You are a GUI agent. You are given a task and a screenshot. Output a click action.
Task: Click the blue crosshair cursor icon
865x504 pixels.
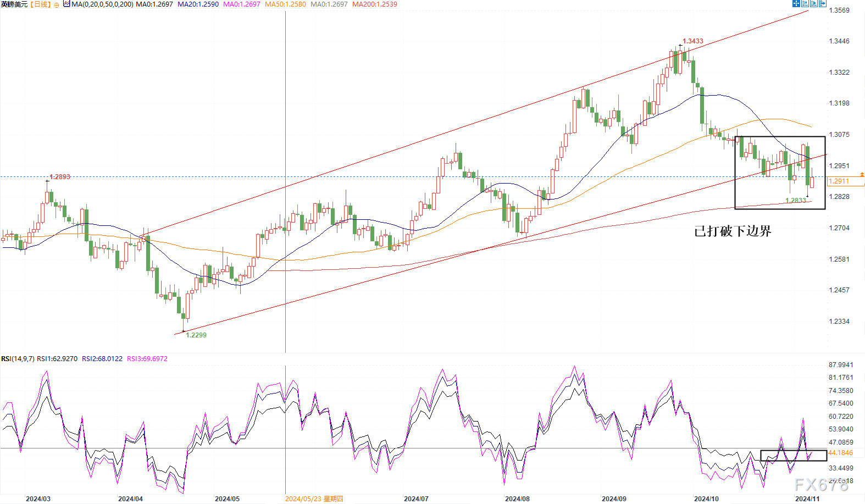[796, 3]
